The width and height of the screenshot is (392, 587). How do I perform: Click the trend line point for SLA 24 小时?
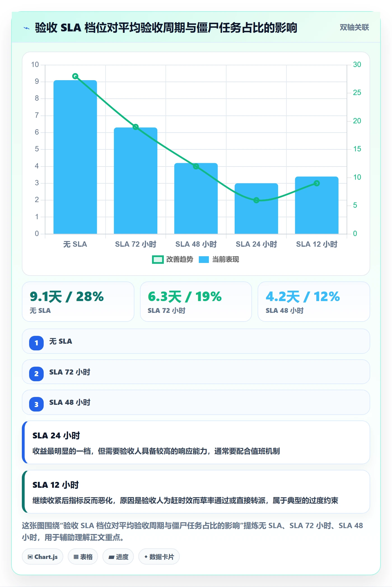(256, 200)
